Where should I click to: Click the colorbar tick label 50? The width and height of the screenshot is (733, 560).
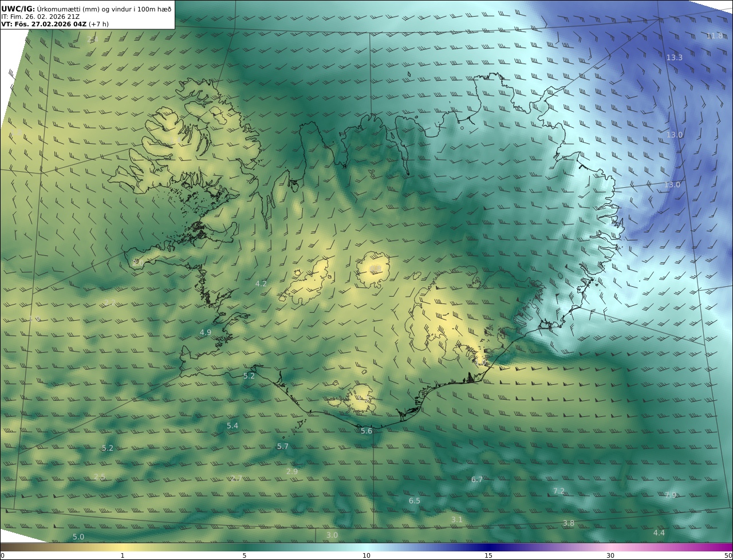click(728, 556)
